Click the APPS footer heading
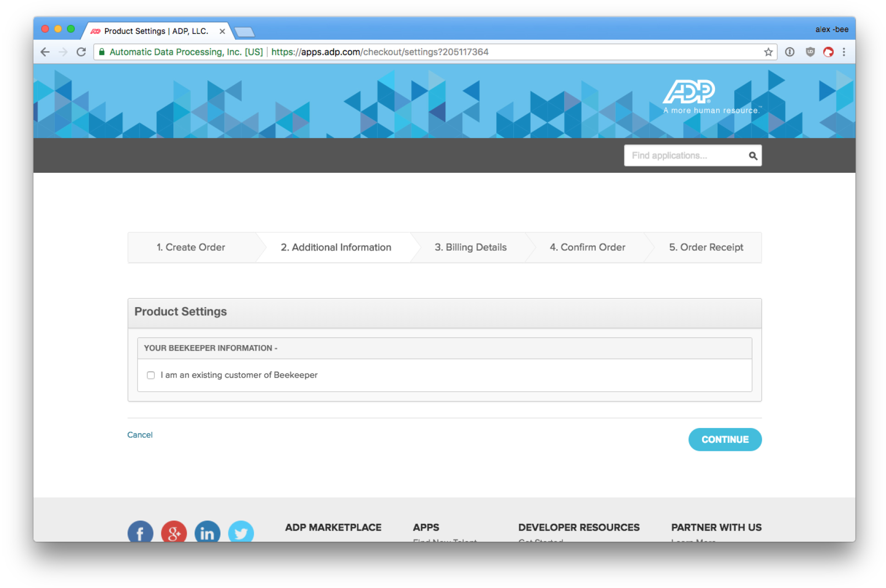 tap(426, 528)
